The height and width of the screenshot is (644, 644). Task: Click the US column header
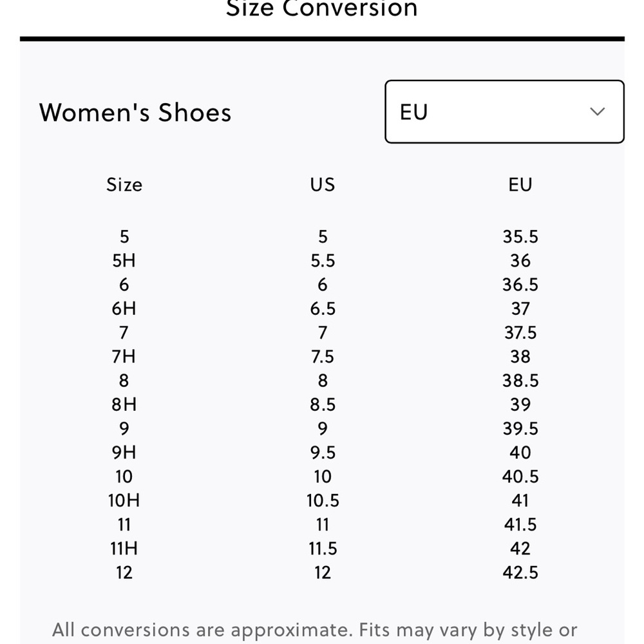pyautogui.click(x=323, y=185)
